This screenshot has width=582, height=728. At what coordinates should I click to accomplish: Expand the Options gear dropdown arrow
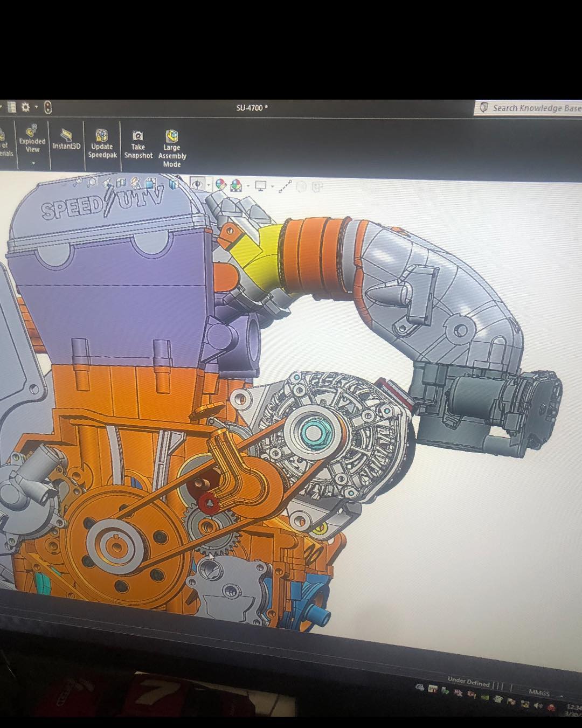pos(37,107)
